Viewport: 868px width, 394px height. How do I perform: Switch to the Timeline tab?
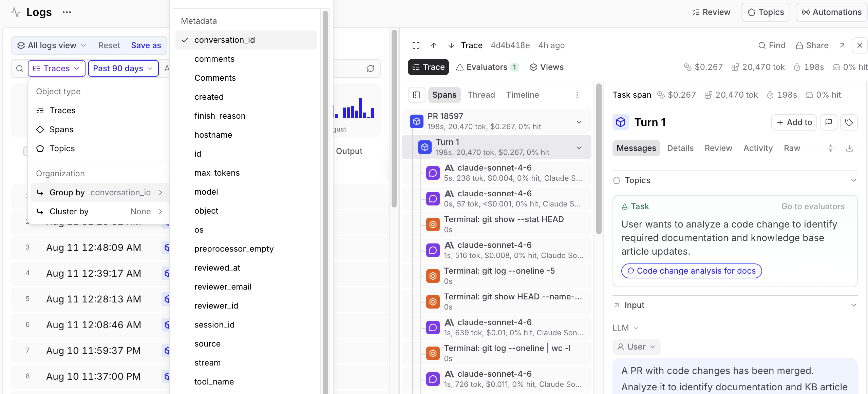pos(522,95)
